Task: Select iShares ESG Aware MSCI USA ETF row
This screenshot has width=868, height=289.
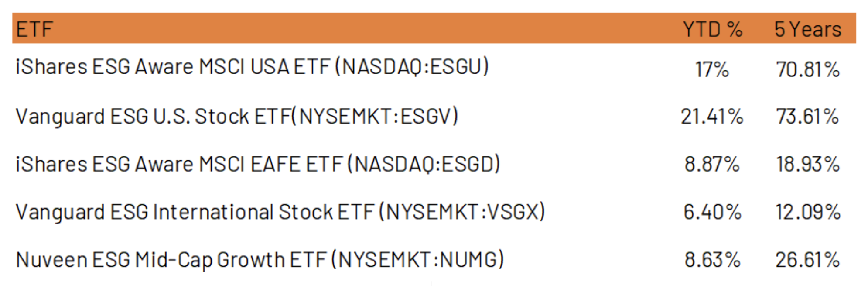Action: [434, 68]
